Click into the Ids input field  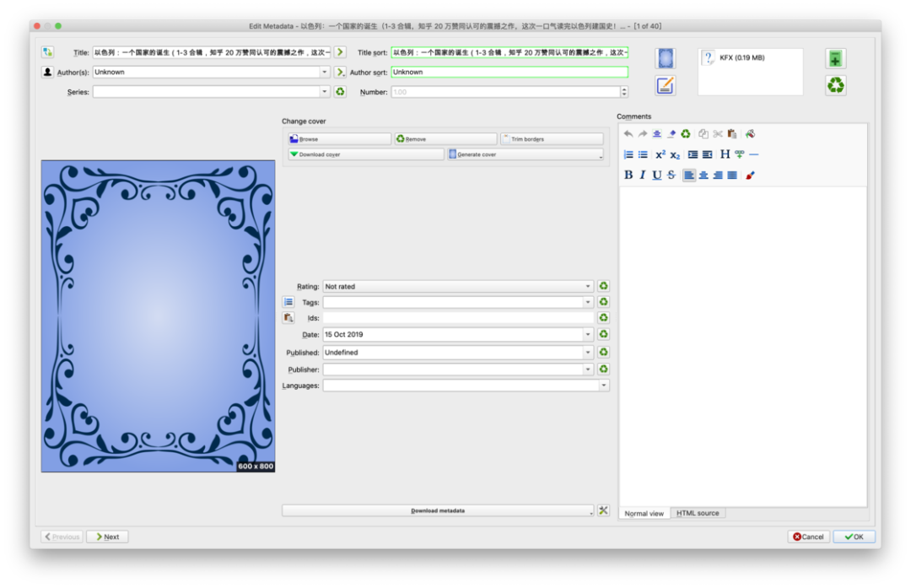coord(458,318)
